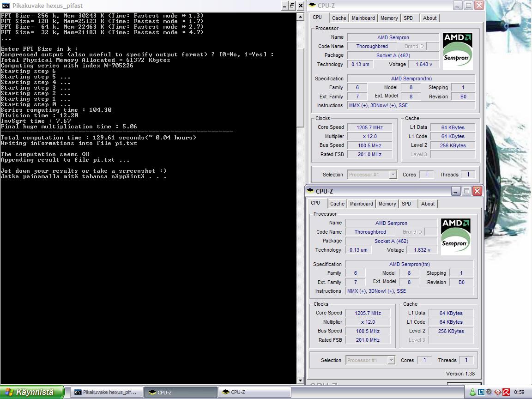
Task: Click the command prompt title bar icon
Action: pyautogui.click(x=6, y=6)
